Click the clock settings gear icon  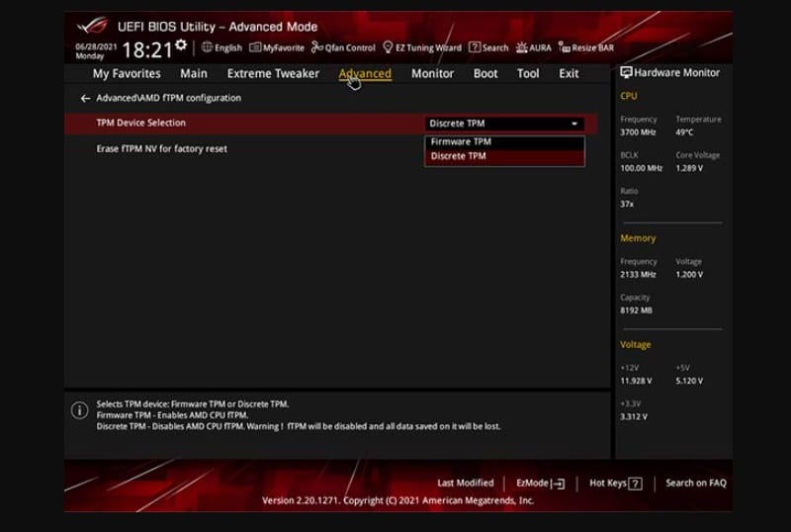coord(181,44)
